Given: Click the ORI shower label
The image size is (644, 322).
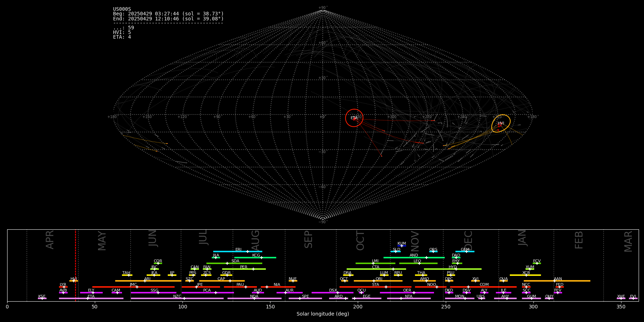Looking at the screenshot, I should tap(379, 279).
